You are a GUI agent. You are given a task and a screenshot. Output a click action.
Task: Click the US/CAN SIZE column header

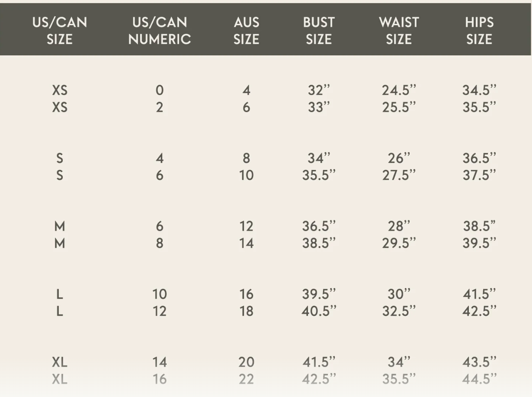coord(60,31)
